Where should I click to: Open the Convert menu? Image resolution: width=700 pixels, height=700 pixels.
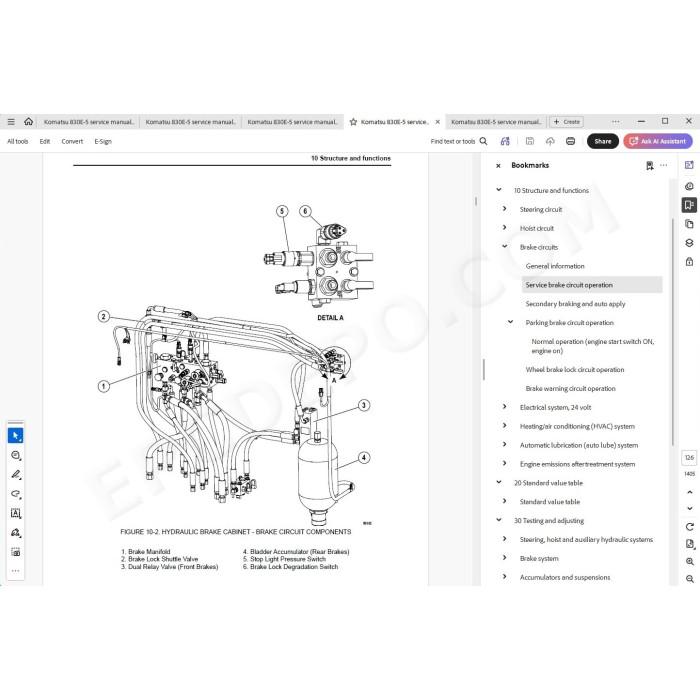point(72,141)
